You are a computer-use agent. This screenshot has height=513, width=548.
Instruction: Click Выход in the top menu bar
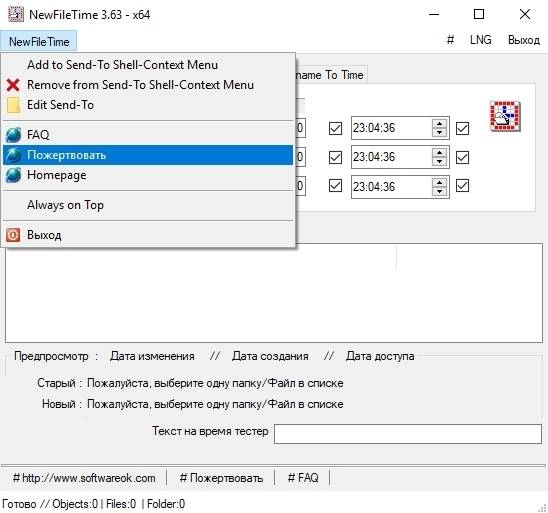[x=524, y=40]
